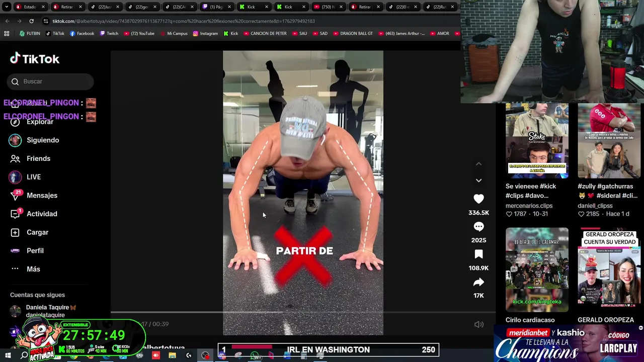This screenshot has width=644, height=362.
Task: Open 'Se vieneee #kick' video thumbnail
Action: point(537,141)
